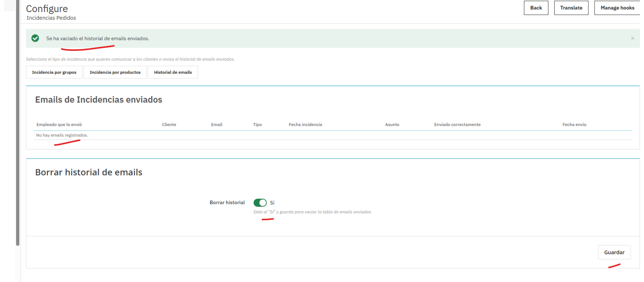The image size is (644, 282).
Task: Switch to Incidencia por productos tab
Action: (115, 72)
